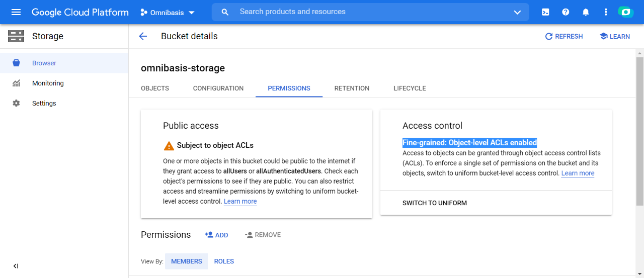Open the help question mark icon
The image size is (644, 278).
click(x=566, y=12)
